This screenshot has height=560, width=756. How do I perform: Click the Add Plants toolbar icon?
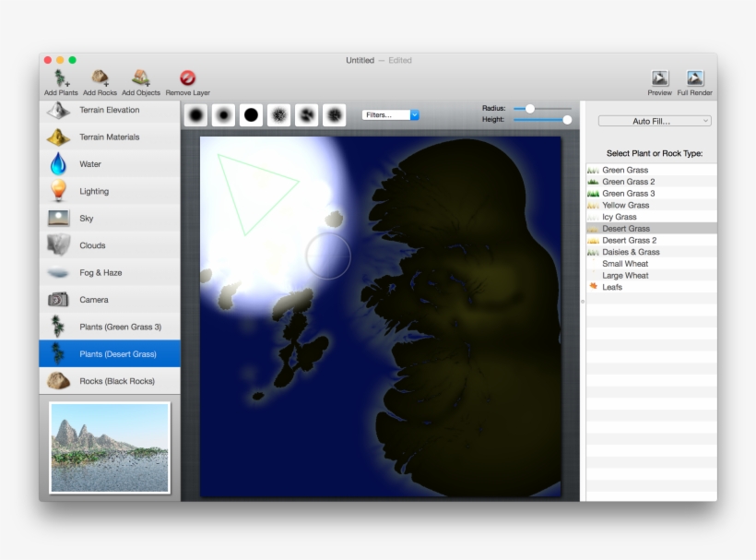coord(59,78)
